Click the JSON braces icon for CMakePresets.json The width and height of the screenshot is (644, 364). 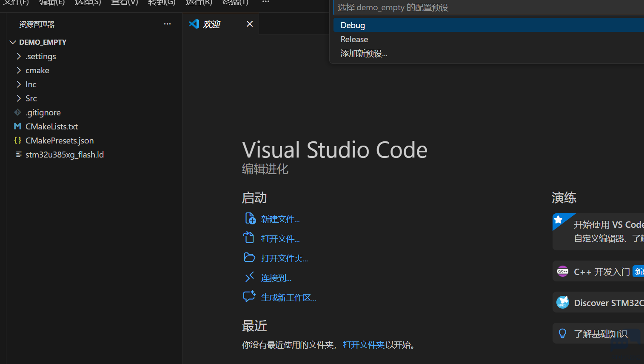[17, 140]
